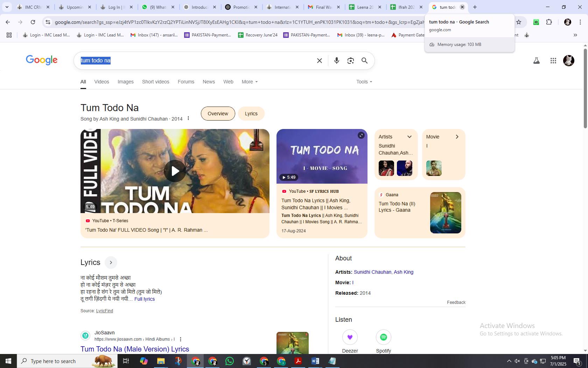Open Deezer listen option
This screenshot has width=588, height=368.
(x=350, y=341)
